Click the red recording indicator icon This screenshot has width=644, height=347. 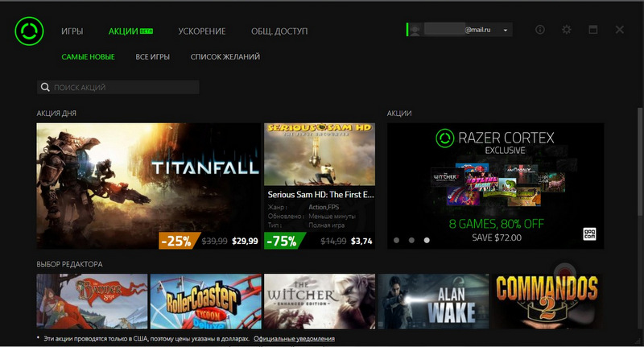pos(565,272)
